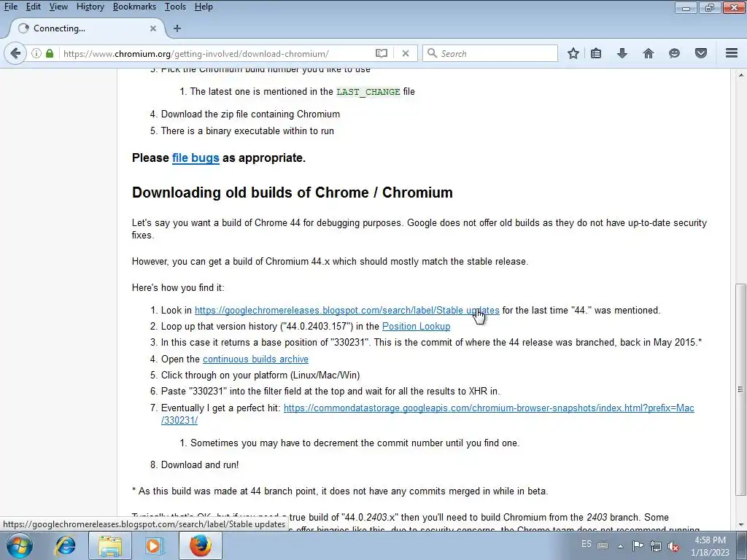Viewport: 747px width, 560px height.
Task: Bookmark this page with the star icon
Action: click(x=573, y=53)
